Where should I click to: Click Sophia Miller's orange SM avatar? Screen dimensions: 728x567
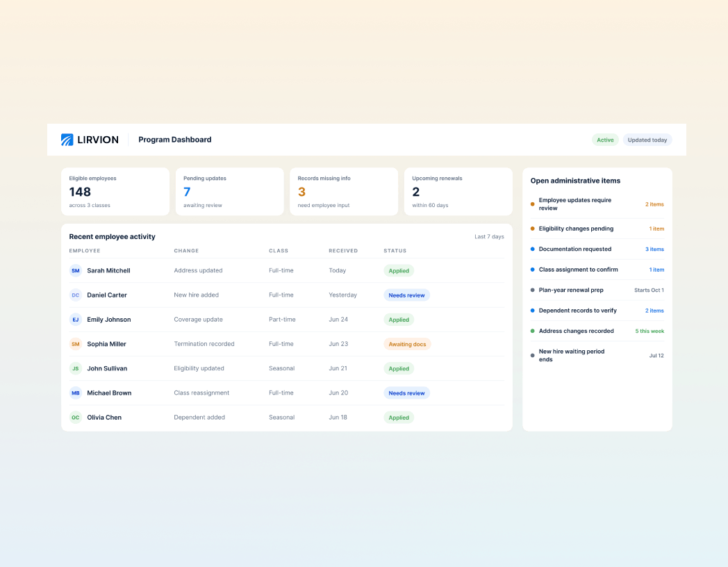tap(76, 344)
